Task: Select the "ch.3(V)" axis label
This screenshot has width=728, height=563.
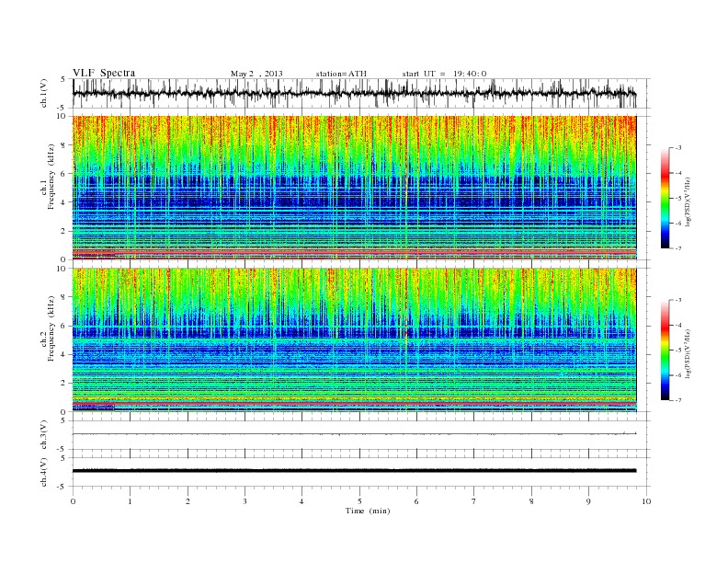Action: pyautogui.click(x=43, y=435)
